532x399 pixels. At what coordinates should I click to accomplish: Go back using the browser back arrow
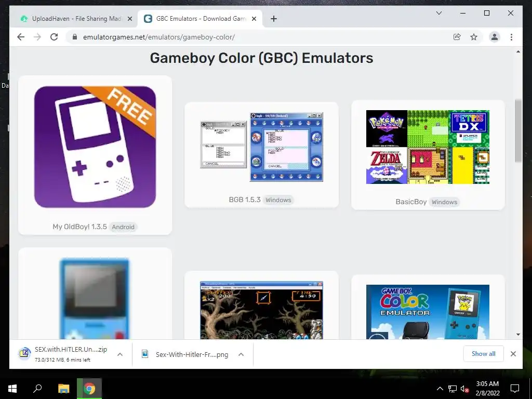click(21, 37)
